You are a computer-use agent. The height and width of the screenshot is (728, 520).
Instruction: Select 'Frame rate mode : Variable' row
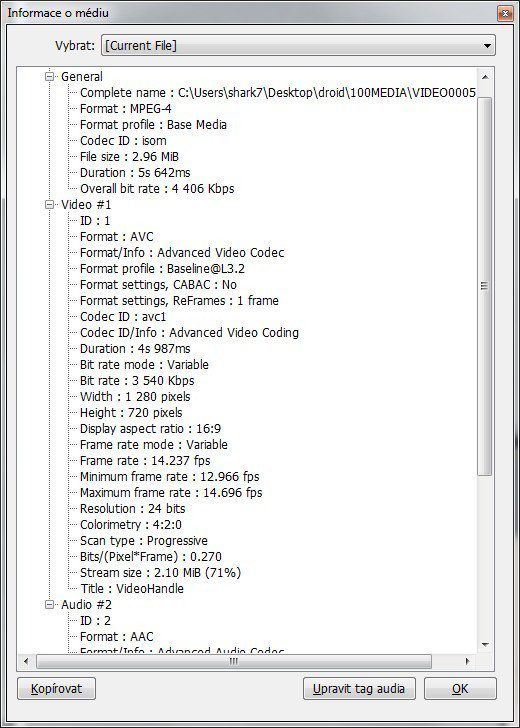(x=154, y=445)
